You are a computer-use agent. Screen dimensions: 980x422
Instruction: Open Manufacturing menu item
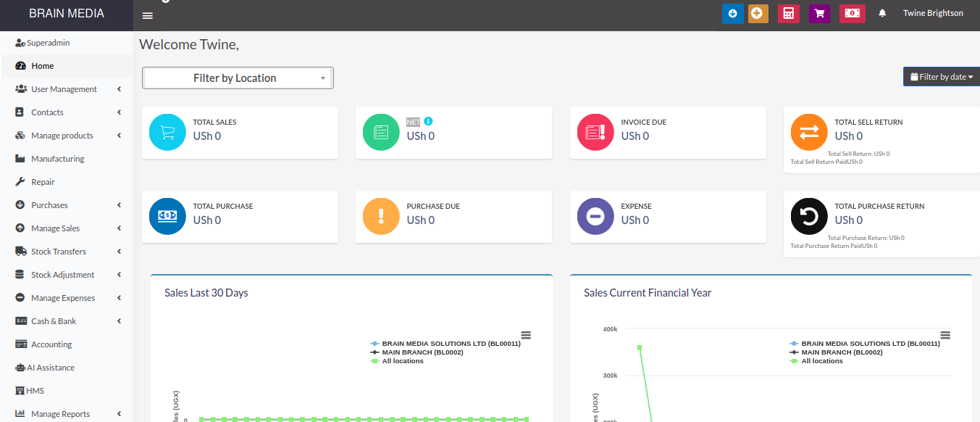coord(67,159)
